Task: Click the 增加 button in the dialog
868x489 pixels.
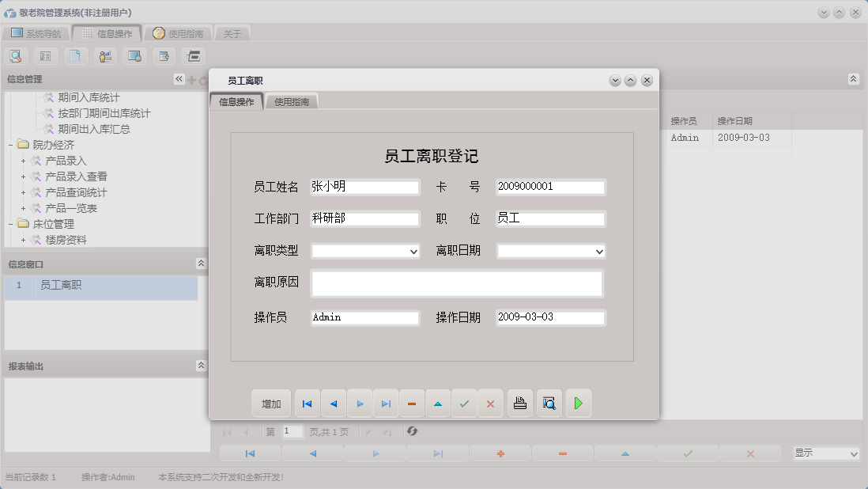Action: click(x=271, y=404)
